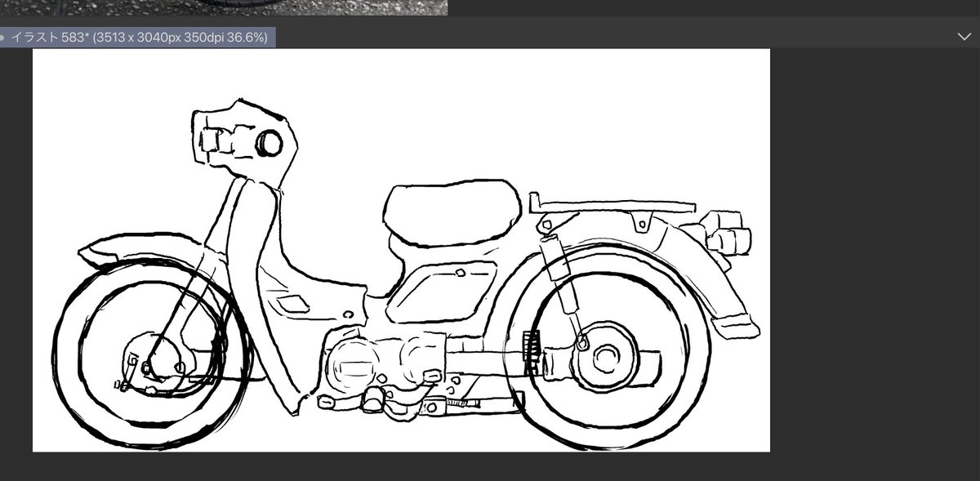Click the motorcycle drawing canvas
This screenshot has height=481, width=980.
401,250
